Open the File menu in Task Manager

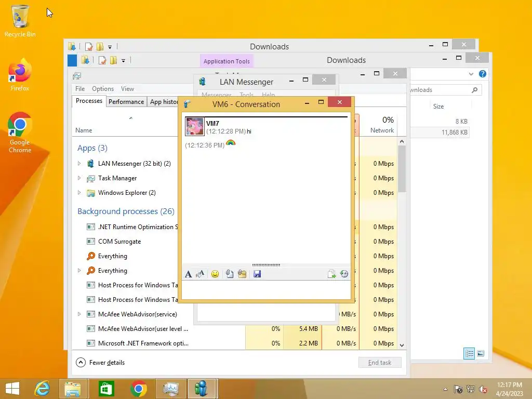80,88
